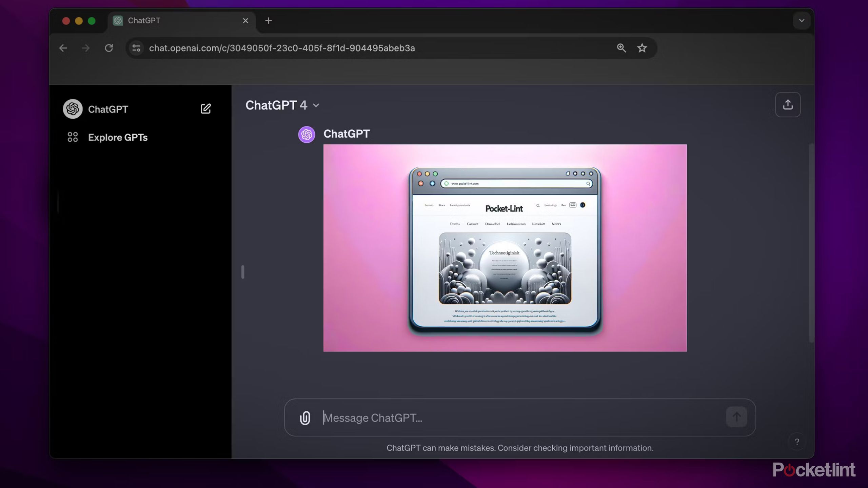The image size is (868, 488).
Task: Select the ChatGPT browser tab
Action: pyautogui.click(x=182, y=21)
